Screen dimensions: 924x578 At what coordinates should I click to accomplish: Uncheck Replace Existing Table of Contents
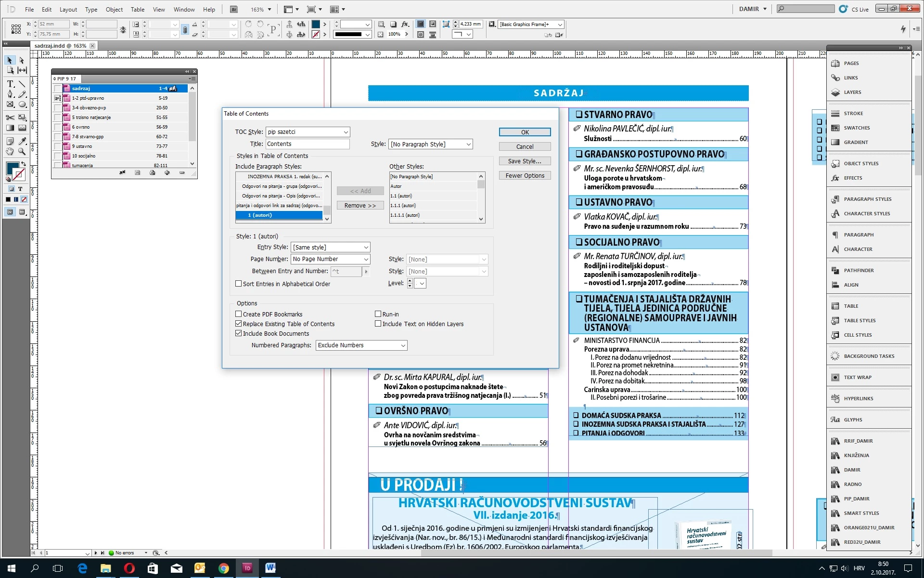coord(238,324)
